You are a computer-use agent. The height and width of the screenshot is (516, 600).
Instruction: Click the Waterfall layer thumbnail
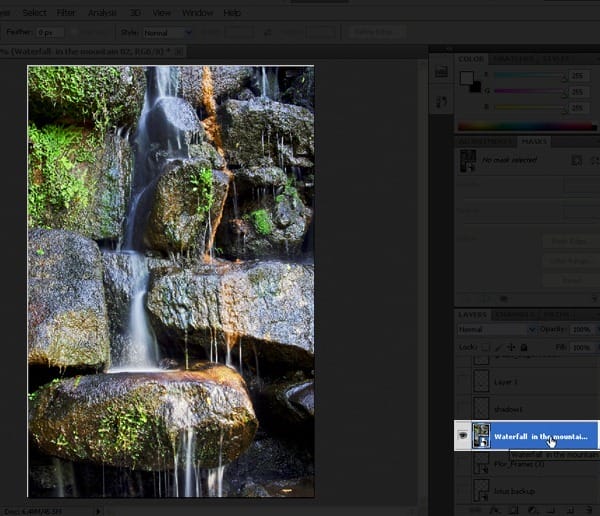coord(481,436)
